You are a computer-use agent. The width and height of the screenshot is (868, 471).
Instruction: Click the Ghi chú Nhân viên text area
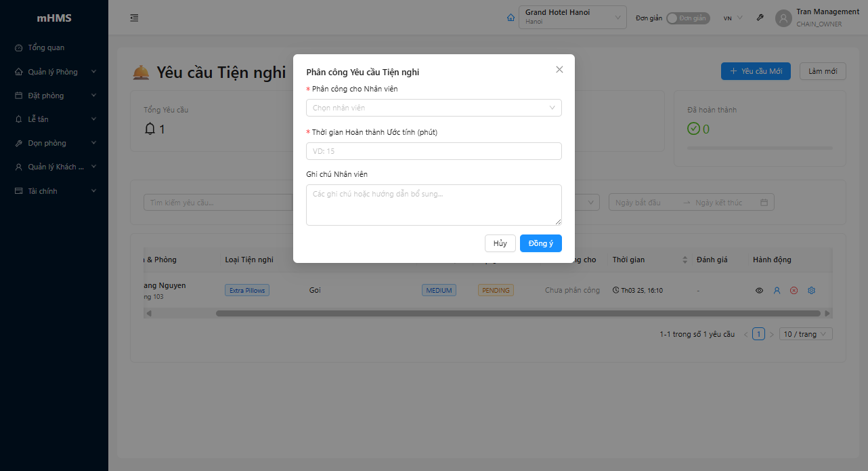pos(433,205)
